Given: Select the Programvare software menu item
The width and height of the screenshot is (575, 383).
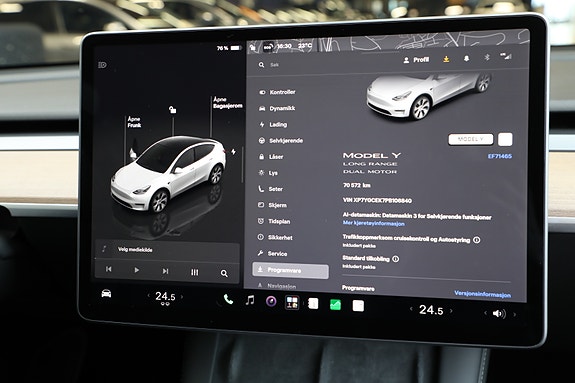Looking at the screenshot, I should click(x=290, y=271).
